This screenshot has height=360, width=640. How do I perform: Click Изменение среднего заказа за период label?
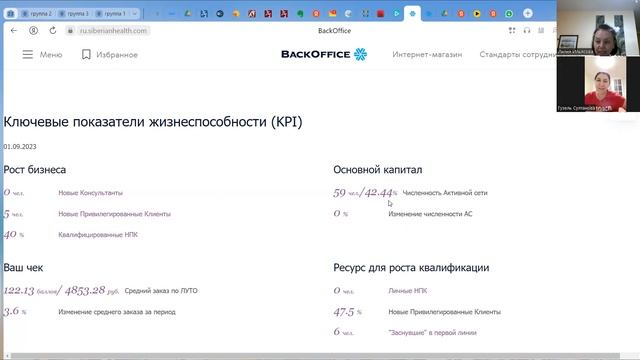point(117,312)
